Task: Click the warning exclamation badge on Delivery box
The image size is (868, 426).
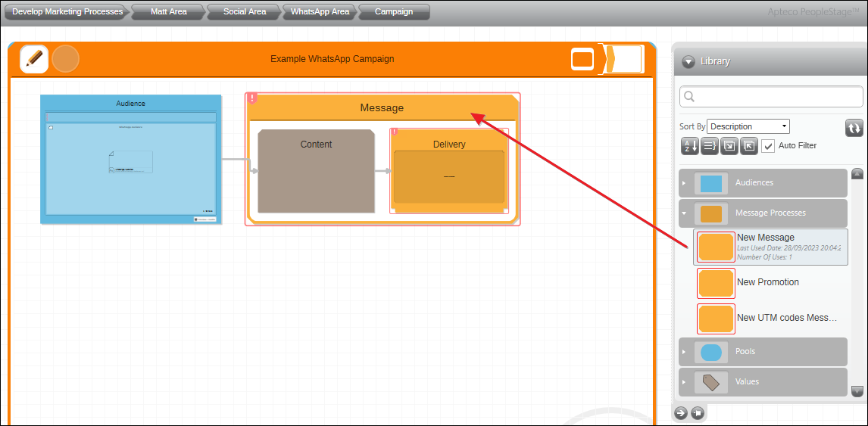Action: (394, 132)
